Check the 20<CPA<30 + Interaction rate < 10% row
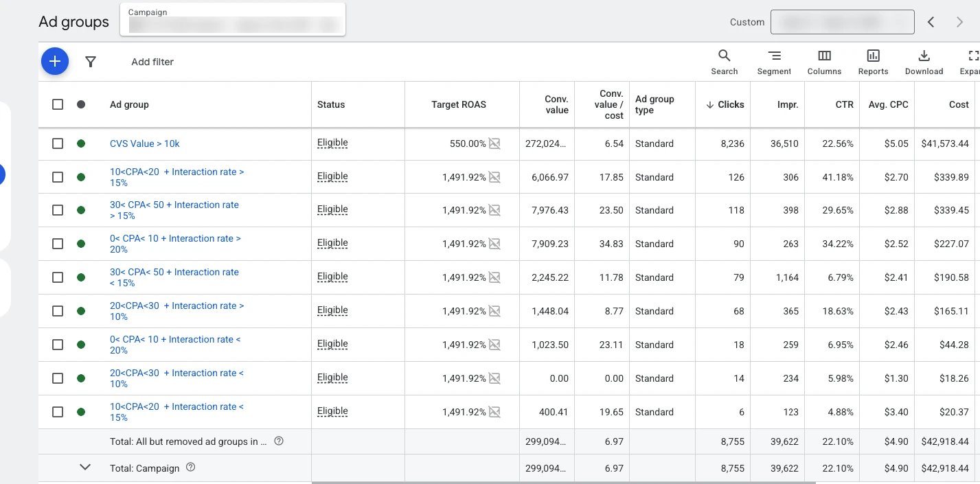 pyautogui.click(x=58, y=378)
